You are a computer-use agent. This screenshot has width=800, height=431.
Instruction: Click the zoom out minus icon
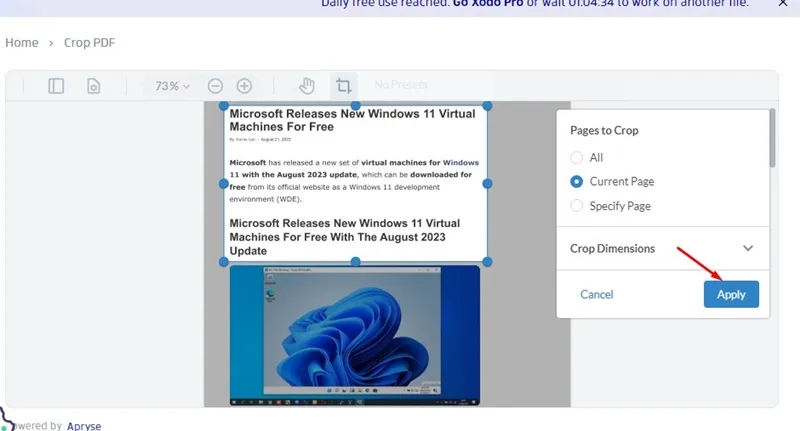[215, 86]
